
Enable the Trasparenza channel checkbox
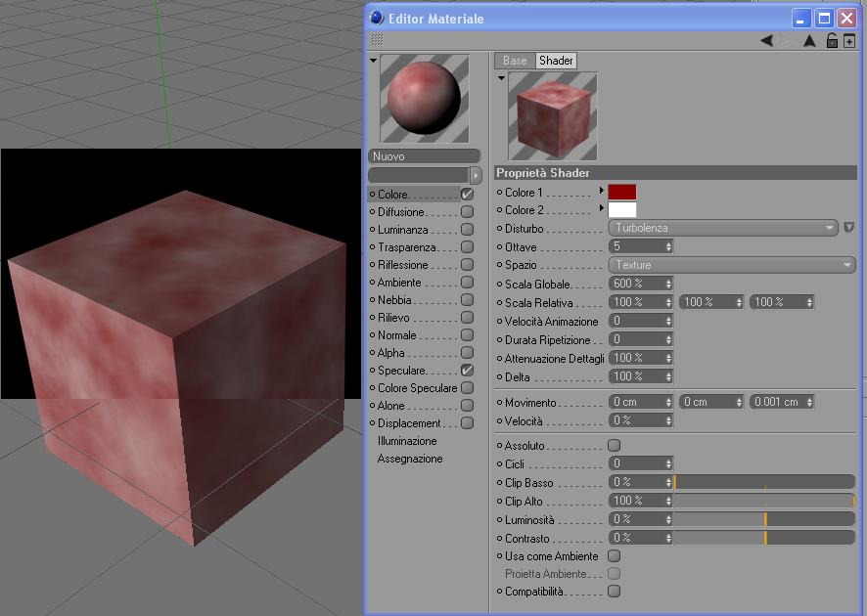click(x=467, y=247)
